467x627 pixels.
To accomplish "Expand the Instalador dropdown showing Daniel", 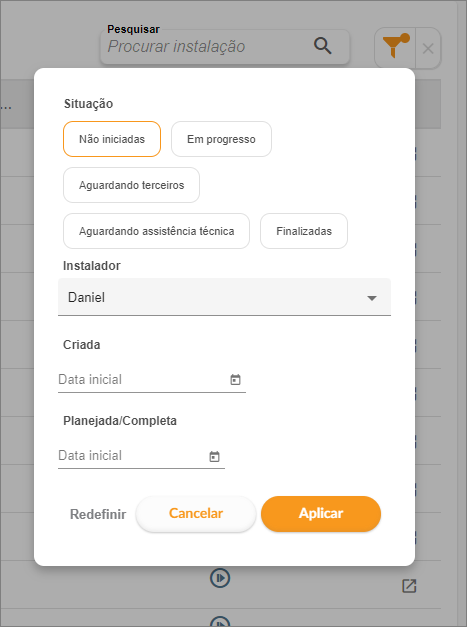I will 224,297.
